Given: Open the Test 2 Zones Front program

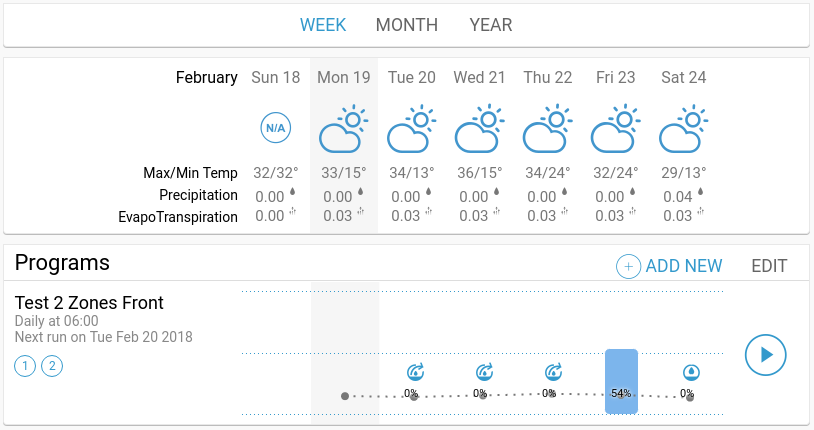Looking at the screenshot, I should tap(89, 303).
